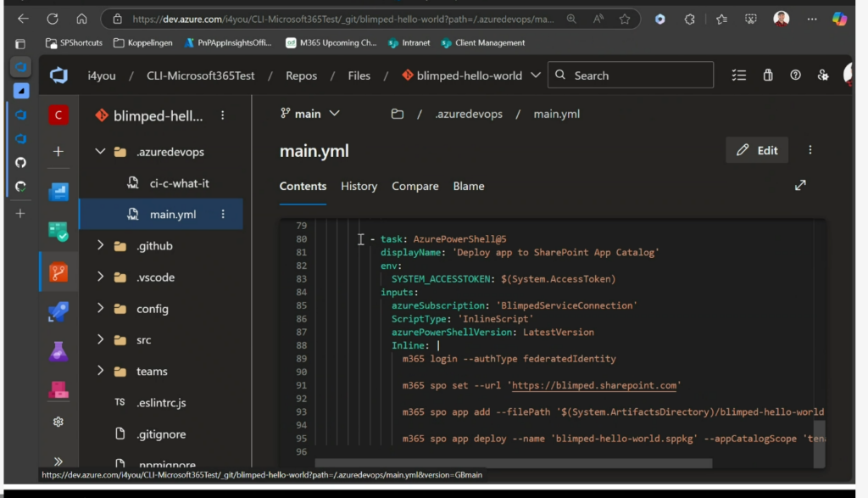Screen dimensions: 868x498
Task: Click the Search input field
Action: coord(631,76)
